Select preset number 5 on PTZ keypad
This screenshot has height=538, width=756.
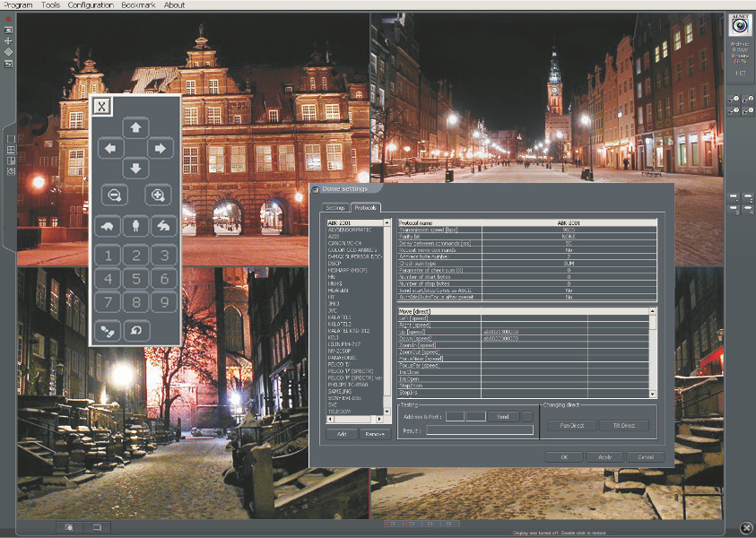pyautogui.click(x=135, y=279)
